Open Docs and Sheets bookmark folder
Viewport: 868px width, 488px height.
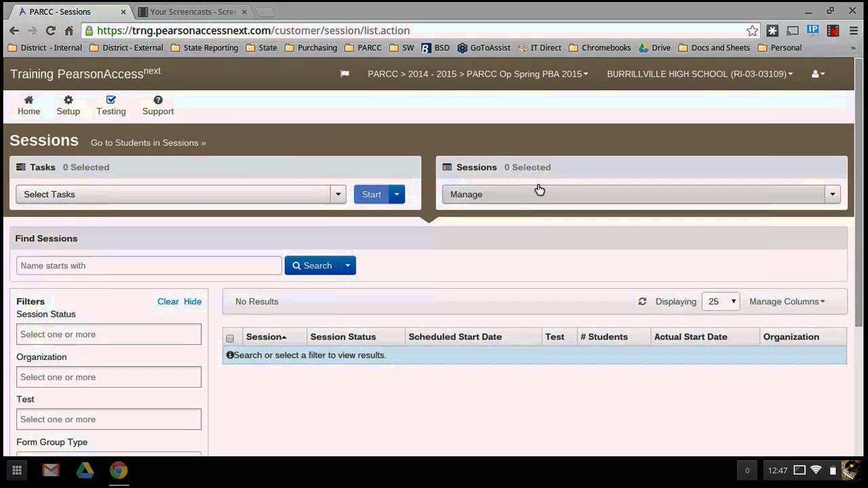coord(714,48)
